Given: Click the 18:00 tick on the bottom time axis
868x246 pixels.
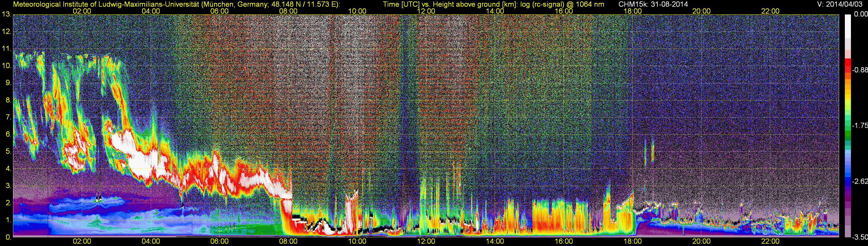Looking at the screenshot, I should 632,241.
